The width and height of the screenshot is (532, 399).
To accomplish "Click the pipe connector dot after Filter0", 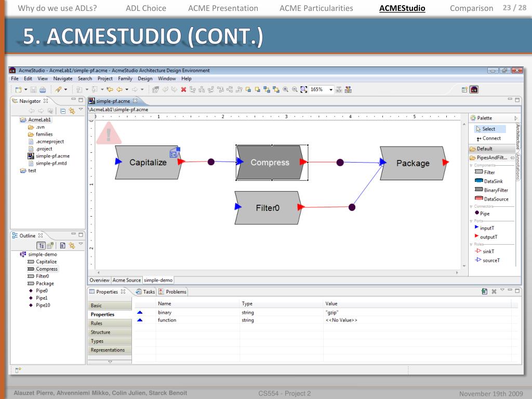I will 352,207.
